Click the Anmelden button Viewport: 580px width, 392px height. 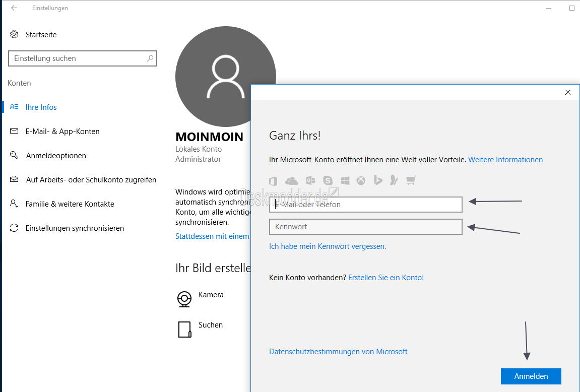pyautogui.click(x=531, y=376)
